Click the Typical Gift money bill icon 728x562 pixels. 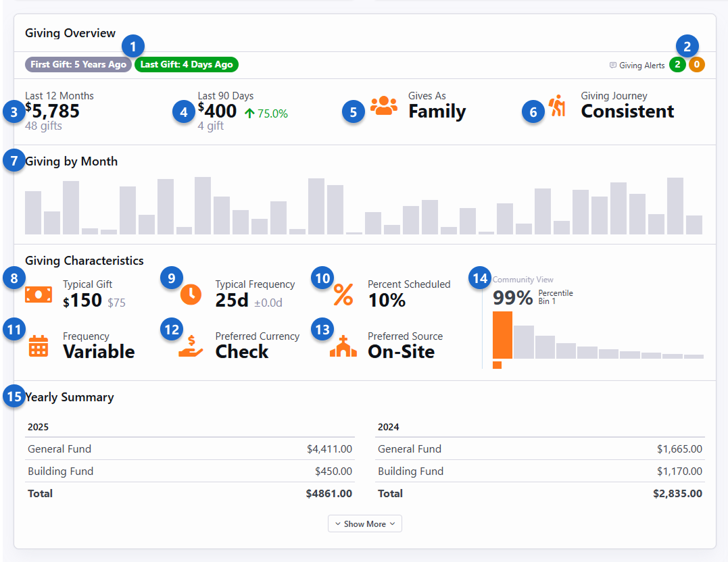click(x=39, y=295)
